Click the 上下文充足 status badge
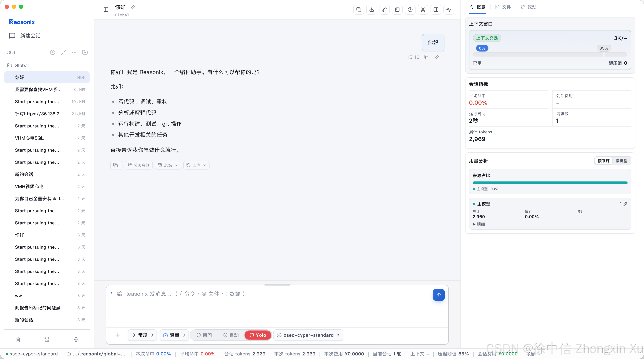The height and width of the screenshot is (359, 644). coord(487,38)
